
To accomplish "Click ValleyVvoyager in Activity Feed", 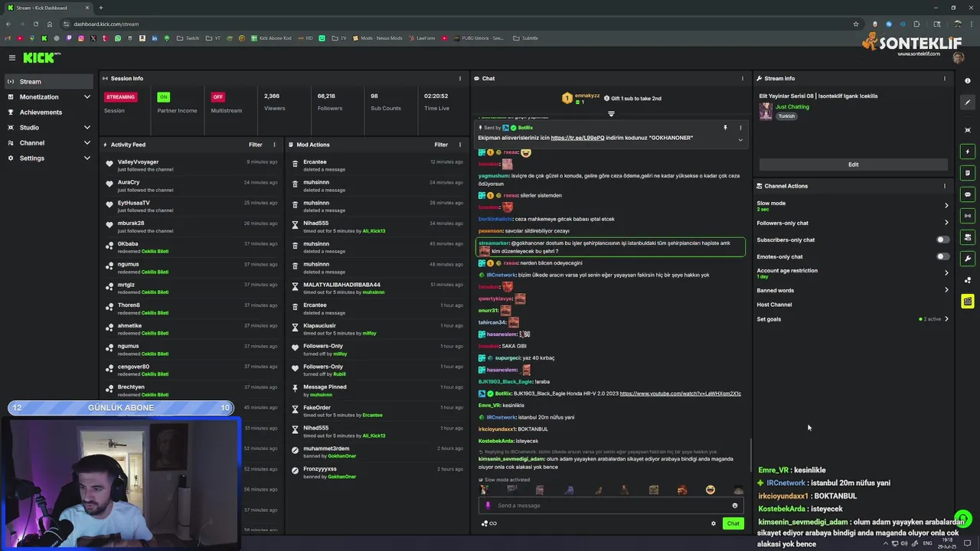I will (x=138, y=162).
